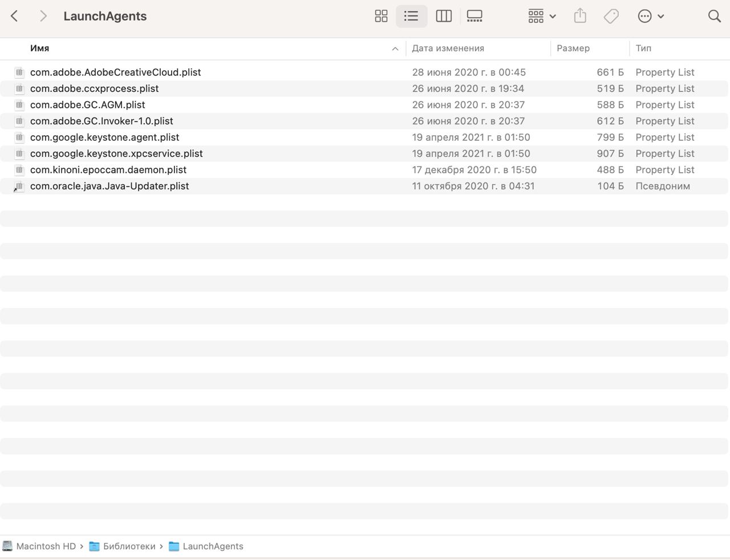Sort by Размер column header
Screen dimensions: 730x560
coord(573,48)
